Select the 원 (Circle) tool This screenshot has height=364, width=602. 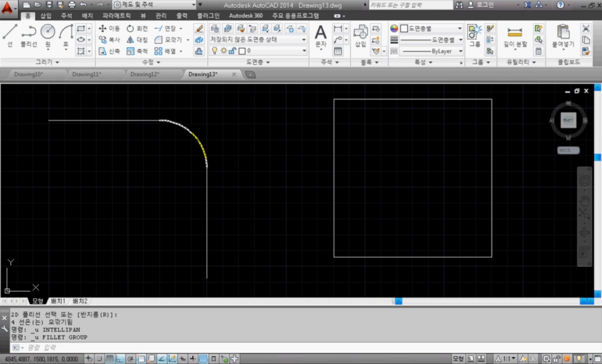click(48, 36)
